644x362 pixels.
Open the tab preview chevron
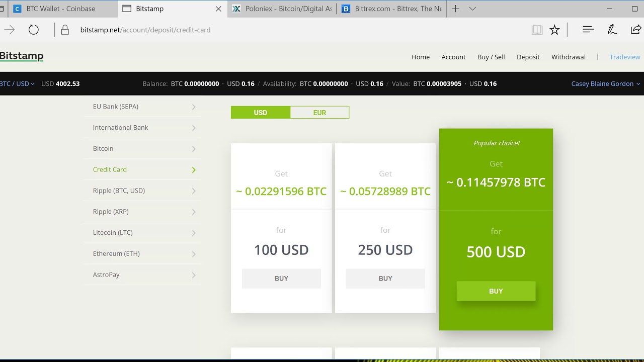coord(472,9)
